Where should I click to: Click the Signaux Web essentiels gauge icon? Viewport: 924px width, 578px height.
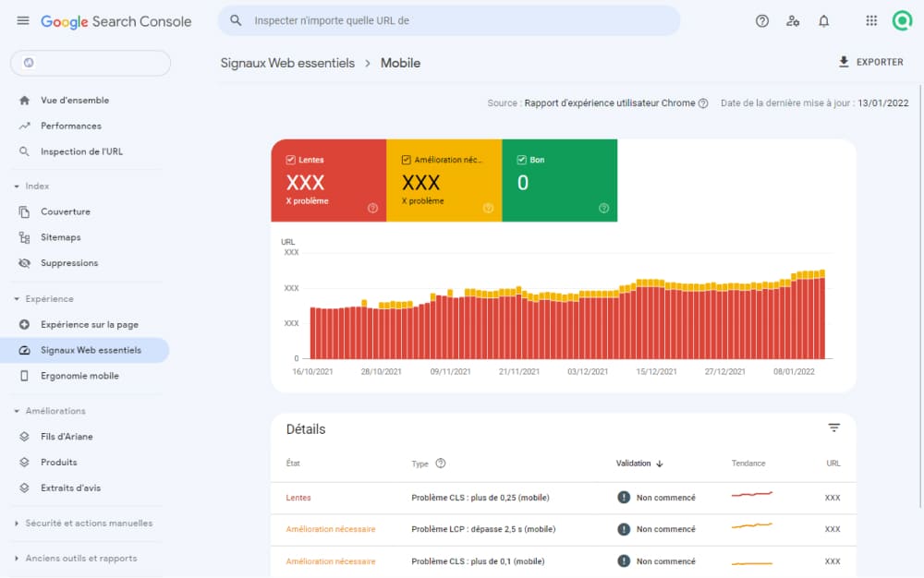point(24,350)
